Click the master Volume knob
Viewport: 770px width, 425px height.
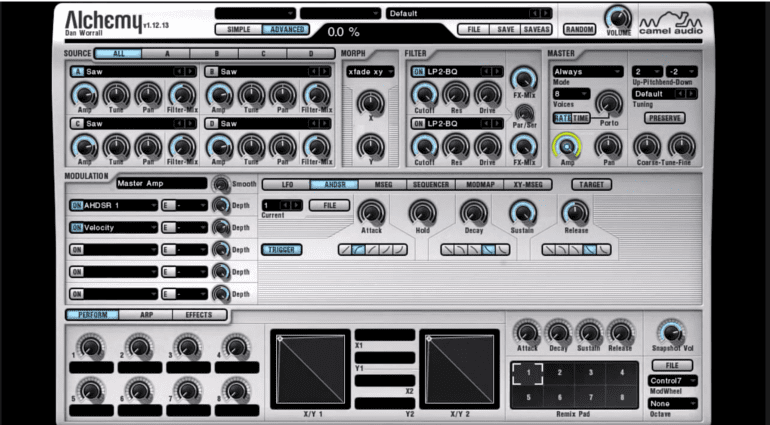coord(618,18)
